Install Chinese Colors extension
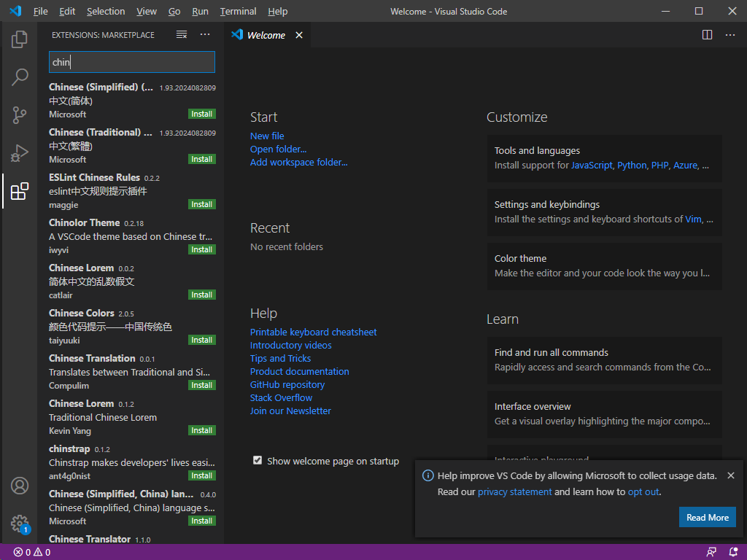This screenshot has width=747, height=560. (202, 340)
